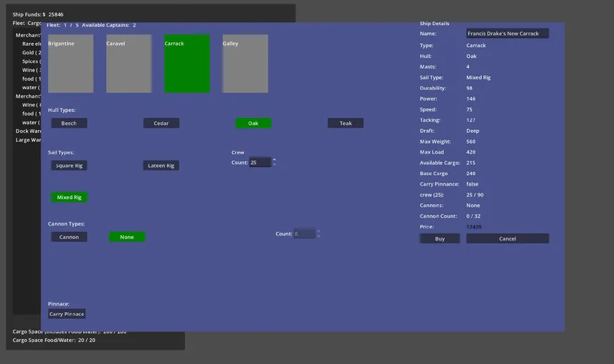The width and height of the screenshot is (614, 364).
Task: Pick Cedar hull type
Action: (x=161, y=123)
